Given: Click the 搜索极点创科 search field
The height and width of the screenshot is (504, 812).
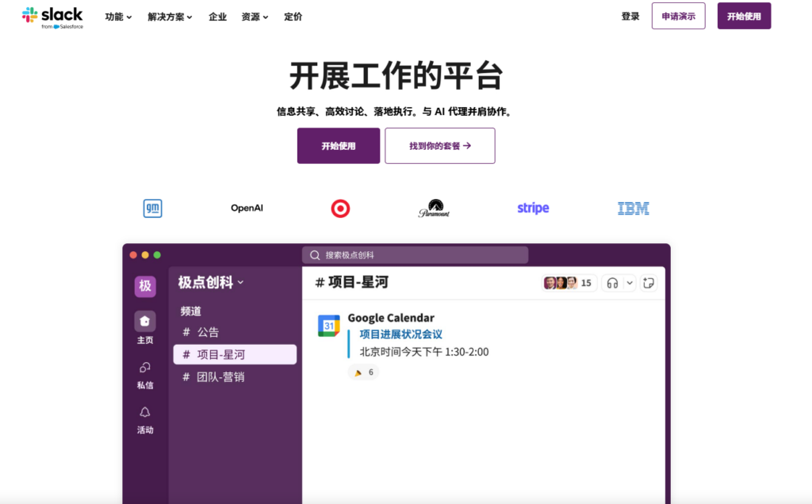Looking at the screenshot, I should click(416, 254).
